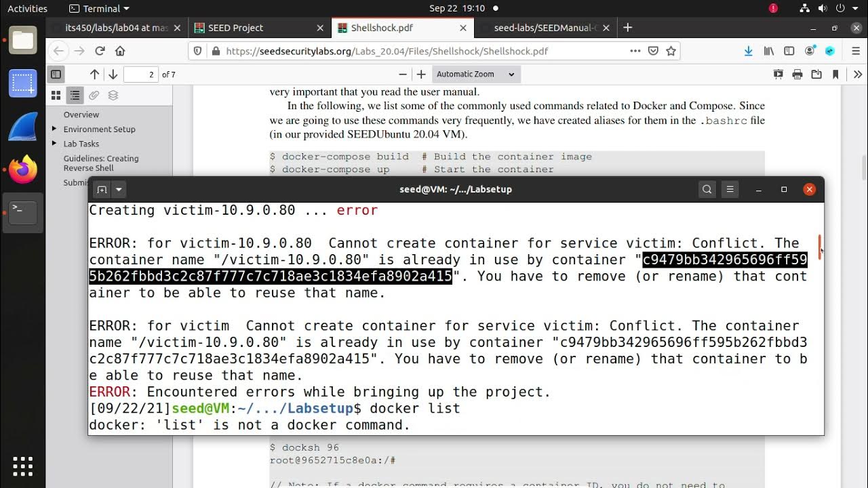The width and height of the screenshot is (868, 488).
Task: Expand the Environment Setup outline item
Action: click(54, 129)
